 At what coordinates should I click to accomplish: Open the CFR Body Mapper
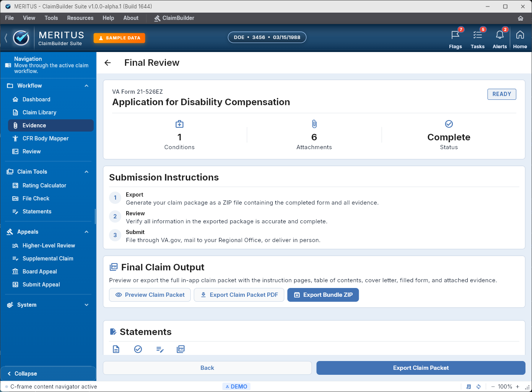click(46, 138)
